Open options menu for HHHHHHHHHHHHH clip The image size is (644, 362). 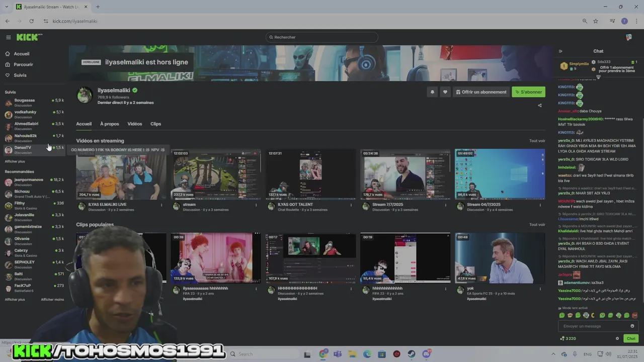351,289
